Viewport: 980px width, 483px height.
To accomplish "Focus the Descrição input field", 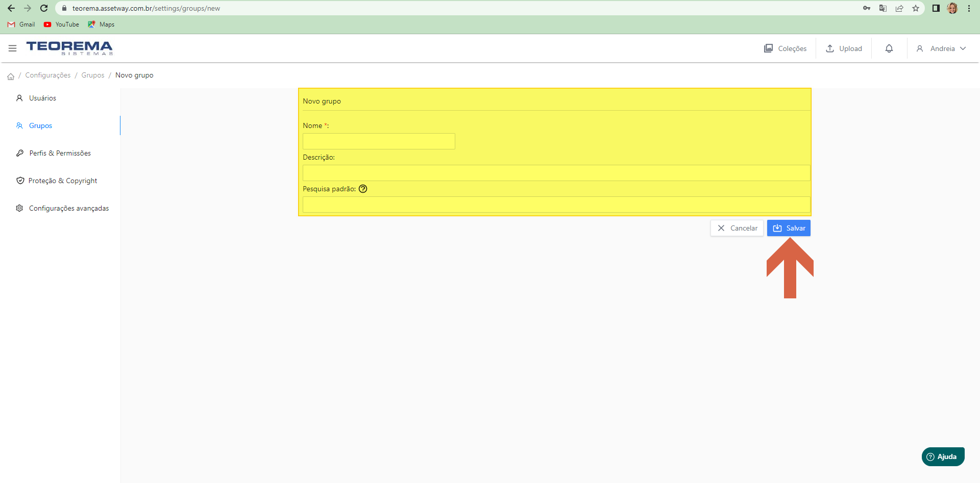I will pos(556,173).
